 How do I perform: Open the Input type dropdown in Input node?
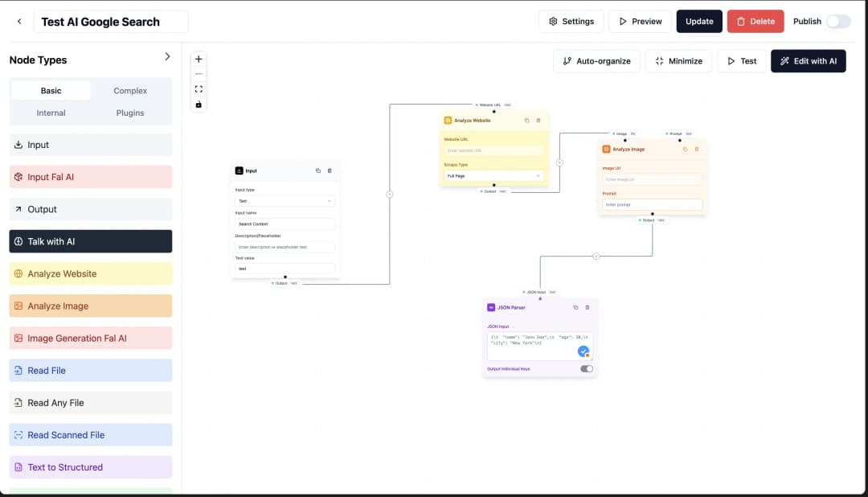[x=285, y=200]
